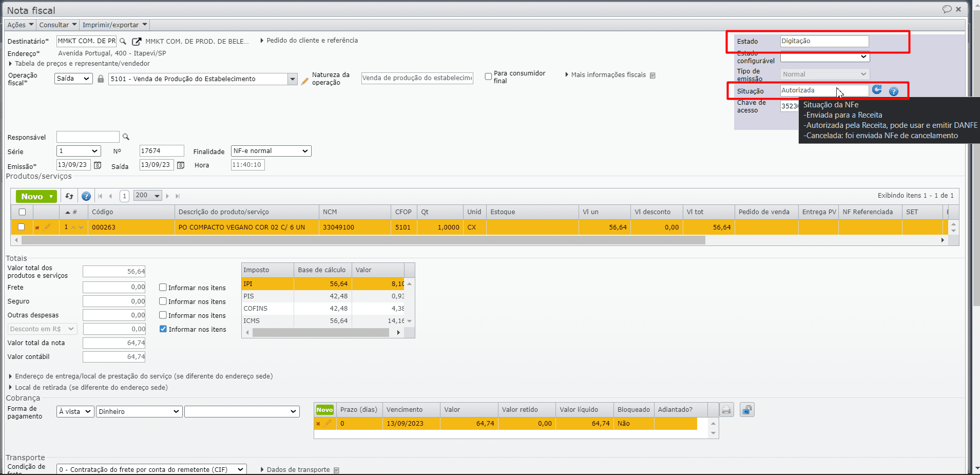Check Informar nos itens for Seguro
Image resolution: width=980 pixels, height=475 pixels.
(x=163, y=301)
